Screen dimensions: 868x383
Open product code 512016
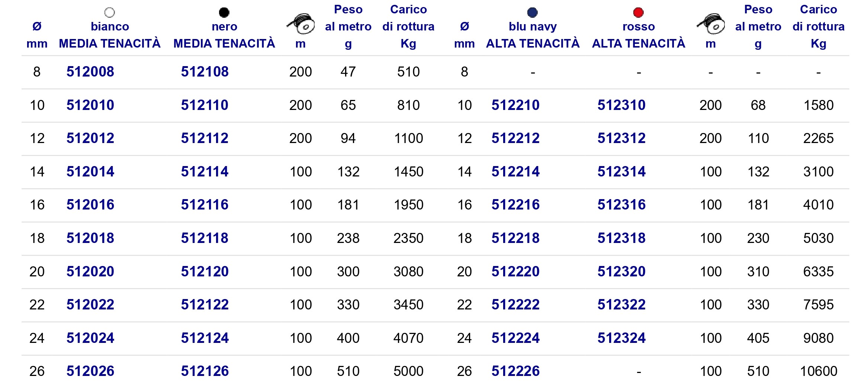coord(90,205)
